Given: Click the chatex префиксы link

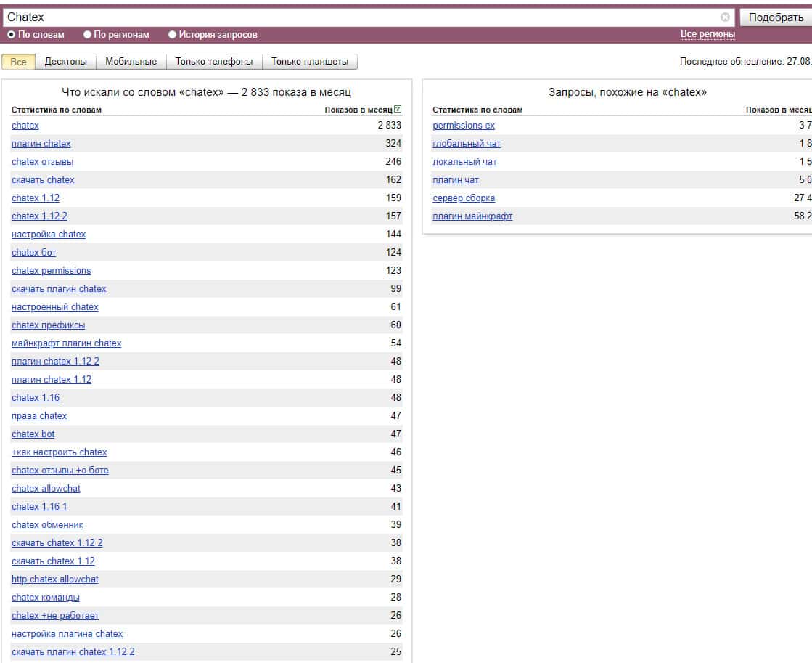Looking at the screenshot, I should click(48, 325).
